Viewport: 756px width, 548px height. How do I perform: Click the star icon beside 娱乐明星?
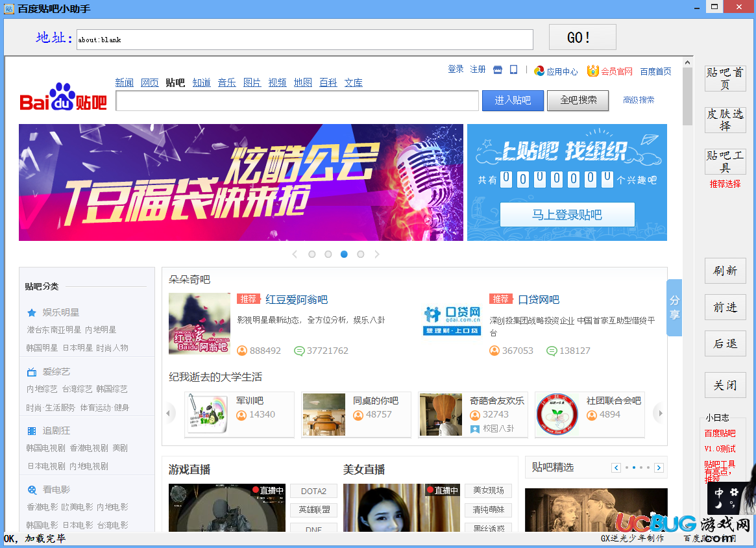click(32, 312)
